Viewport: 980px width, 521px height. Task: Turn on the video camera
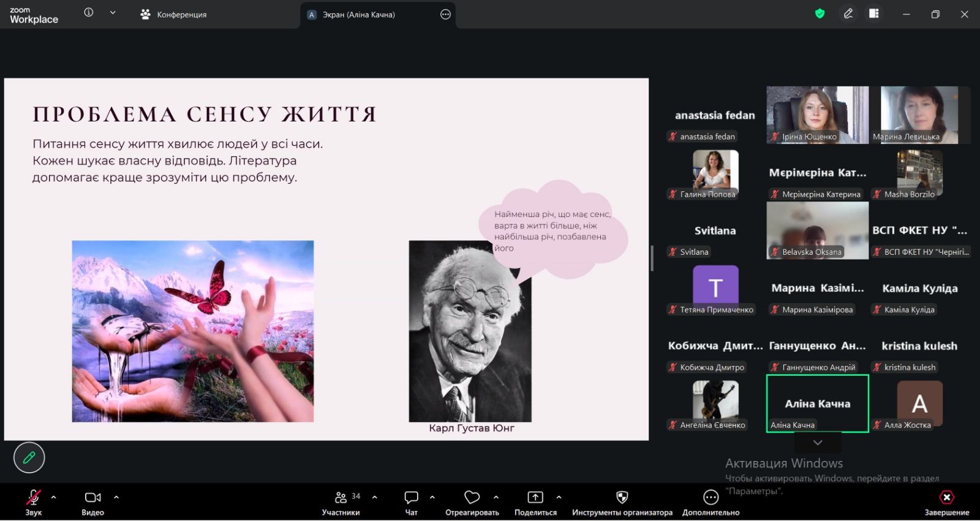point(92,502)
